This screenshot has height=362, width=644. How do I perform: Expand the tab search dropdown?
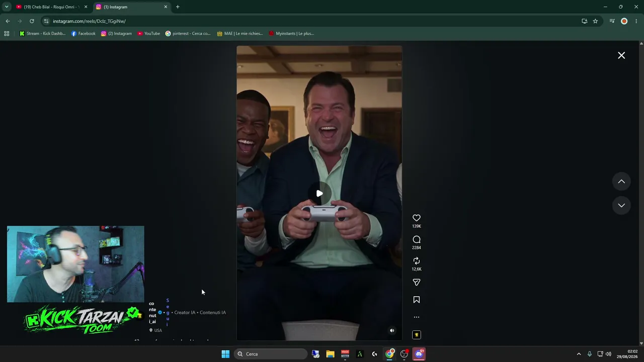click(x=7, y=7)
